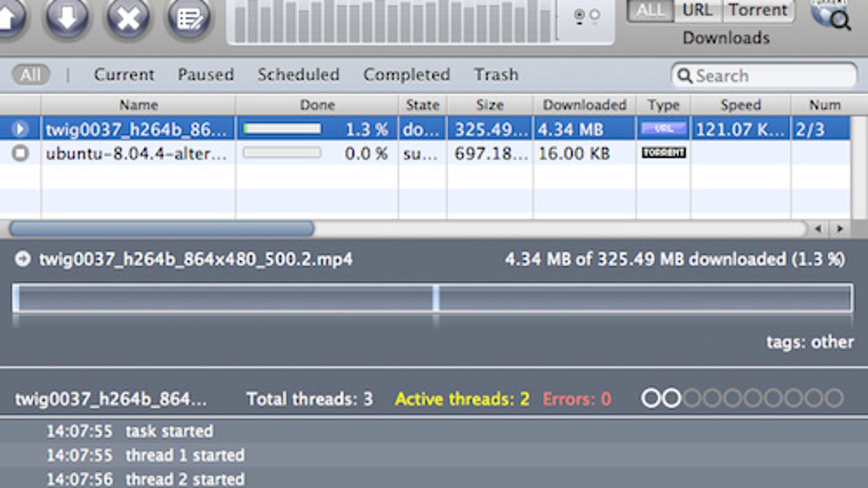Show All tasks filter pill

(31, 75)
